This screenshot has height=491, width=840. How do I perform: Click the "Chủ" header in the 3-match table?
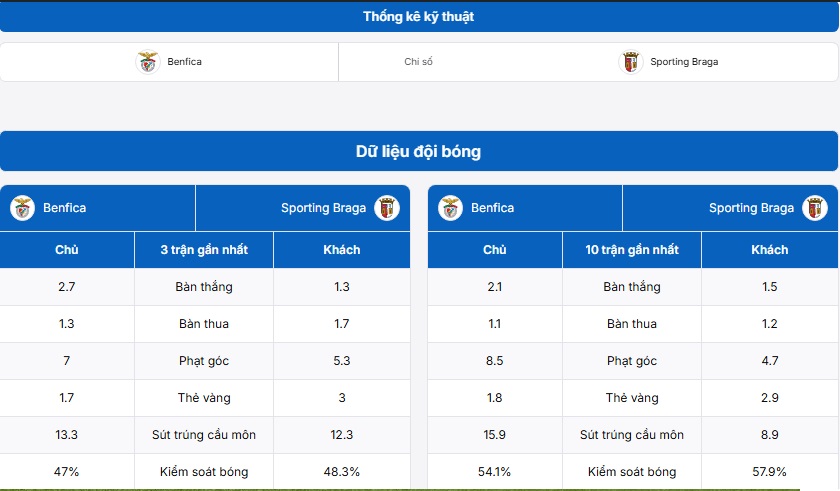point(67,250)
